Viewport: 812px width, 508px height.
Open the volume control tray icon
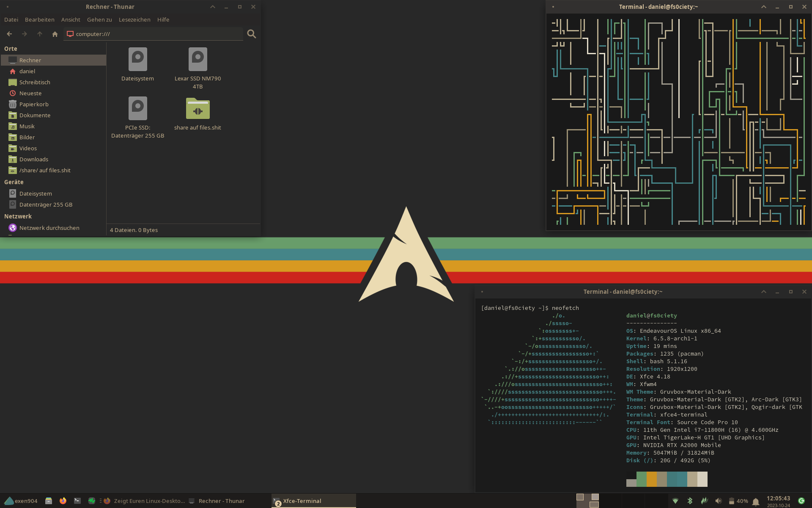[719, 501]
